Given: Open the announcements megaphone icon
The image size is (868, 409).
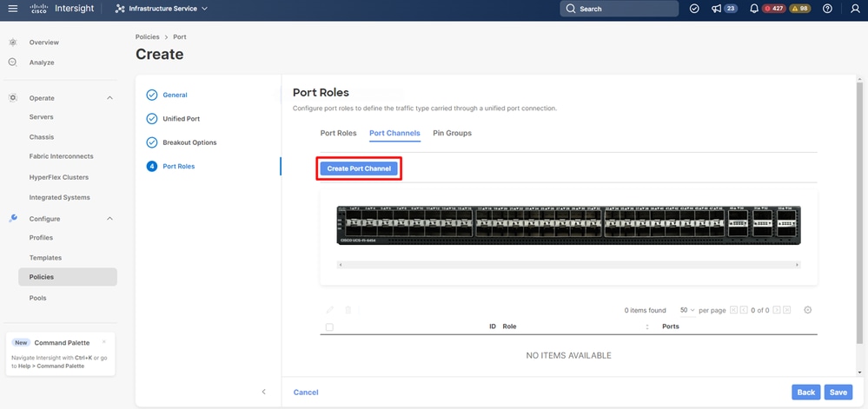Looking at the screenshot, I should 716,9.
